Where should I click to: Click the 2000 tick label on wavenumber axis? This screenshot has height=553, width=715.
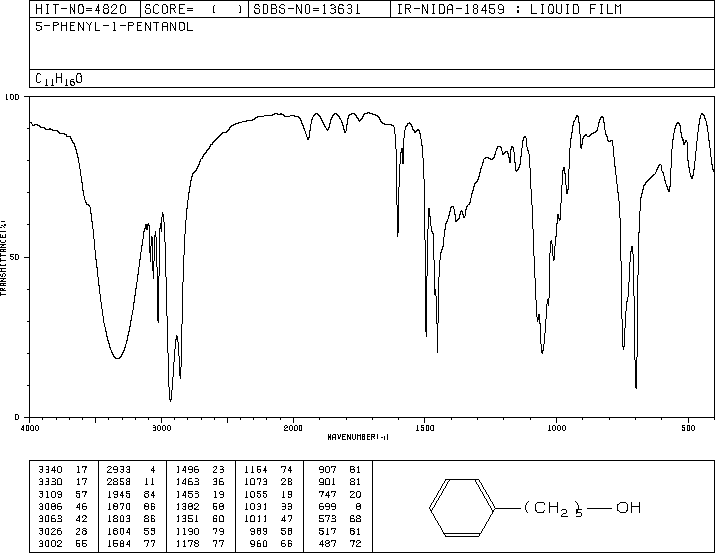tap(293, 428)
